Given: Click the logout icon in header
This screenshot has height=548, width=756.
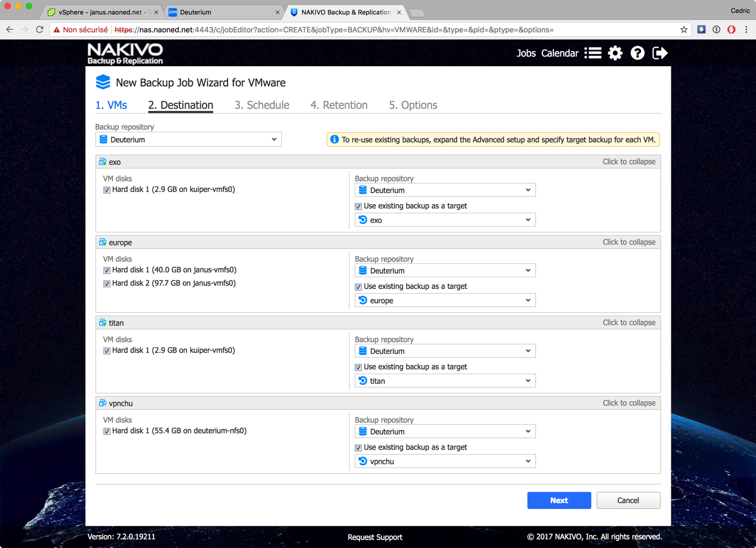Looking at the screenshot, I should [x=660, y=53].
